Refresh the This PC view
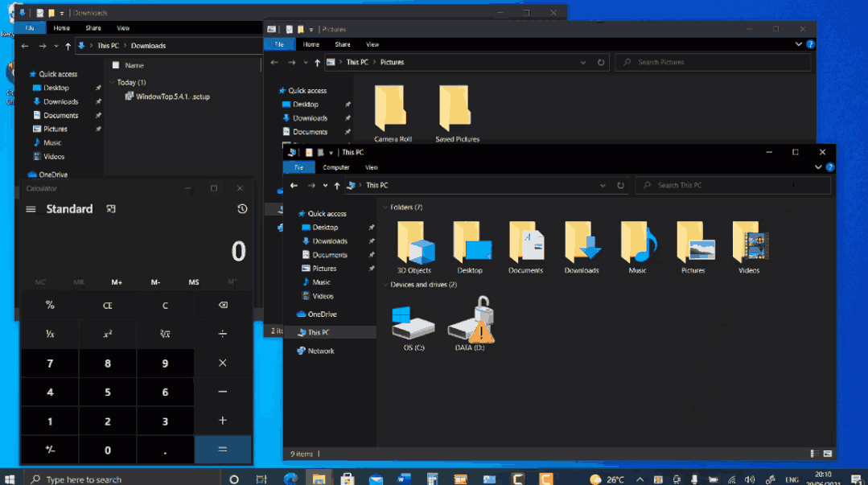The width and height of the screenshot is (868, 485). pyautogui.click(x=620, y=186)
